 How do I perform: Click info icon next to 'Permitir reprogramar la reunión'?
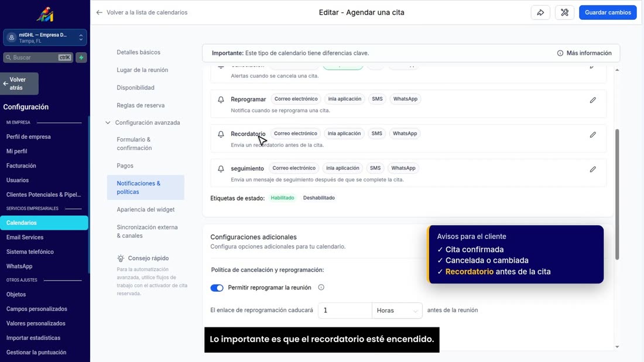click(321, 287)
